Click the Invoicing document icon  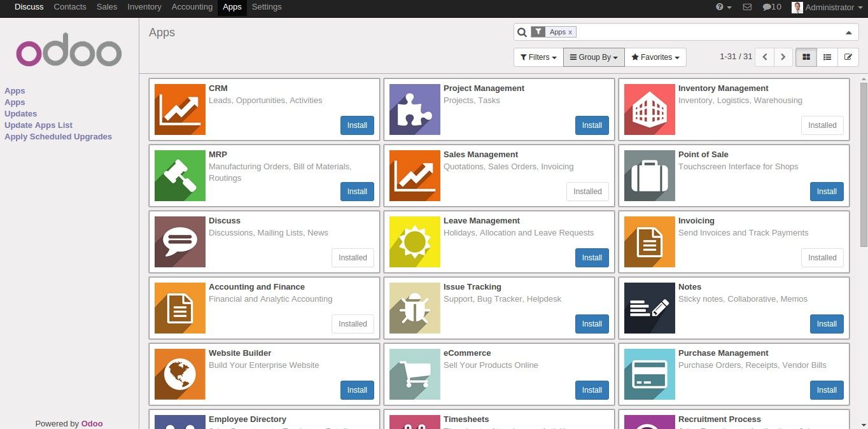[650, 242]
